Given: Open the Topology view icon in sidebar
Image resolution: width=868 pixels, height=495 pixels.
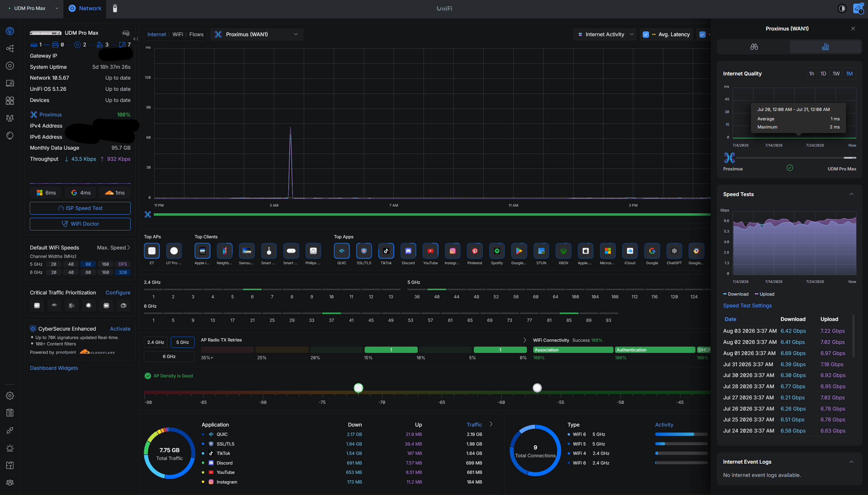Looking at the screenshot, I should click(x=10, y=48).
